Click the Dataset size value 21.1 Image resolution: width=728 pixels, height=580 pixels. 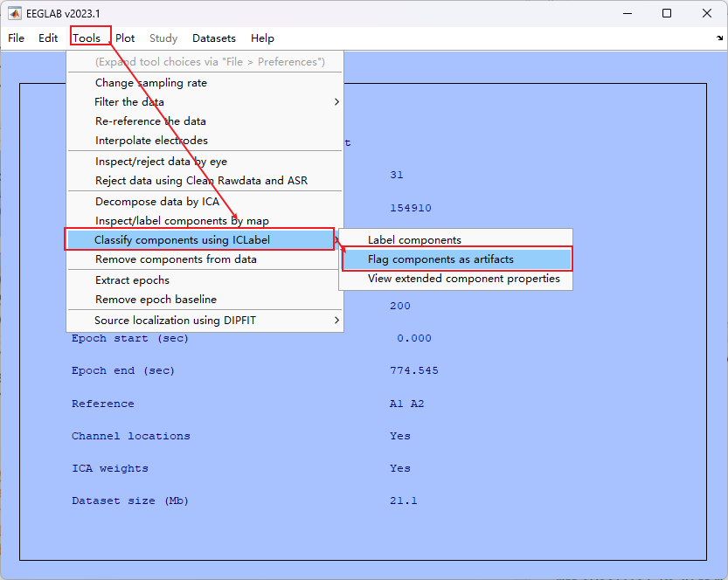point(404,501)
